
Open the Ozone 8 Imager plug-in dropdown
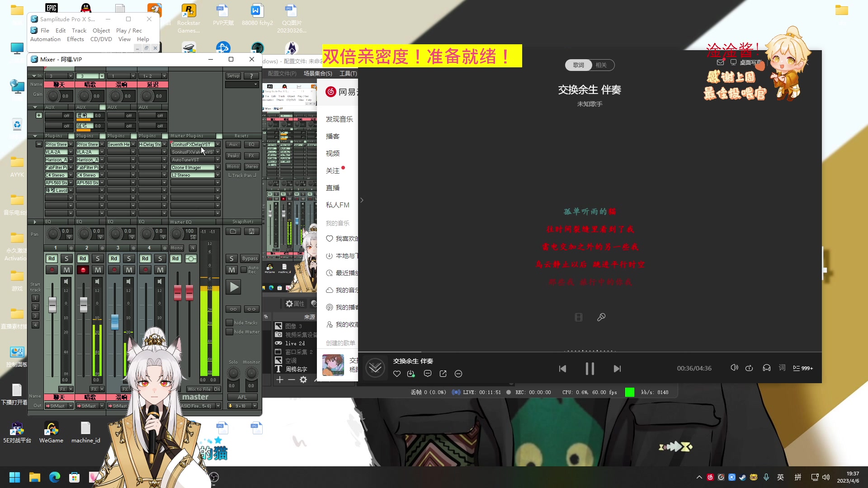[x=218, y=168]
